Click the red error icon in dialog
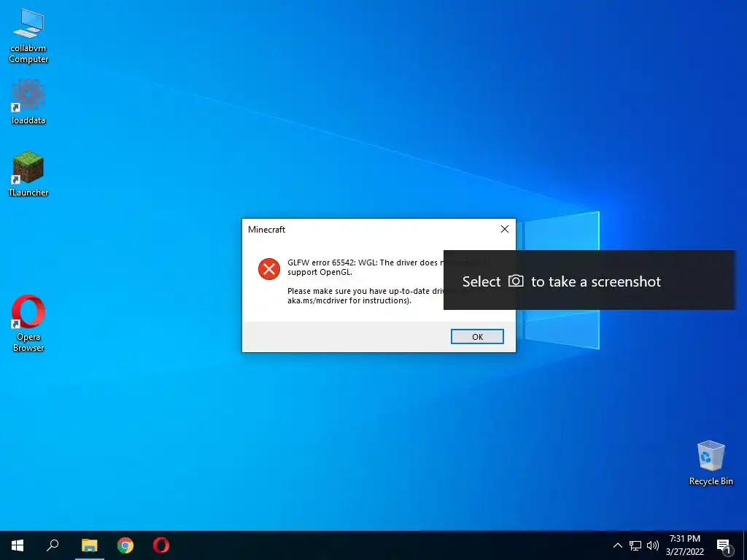Image resolution: width=747 pixels, height=560 pixels. pos(269,269)
